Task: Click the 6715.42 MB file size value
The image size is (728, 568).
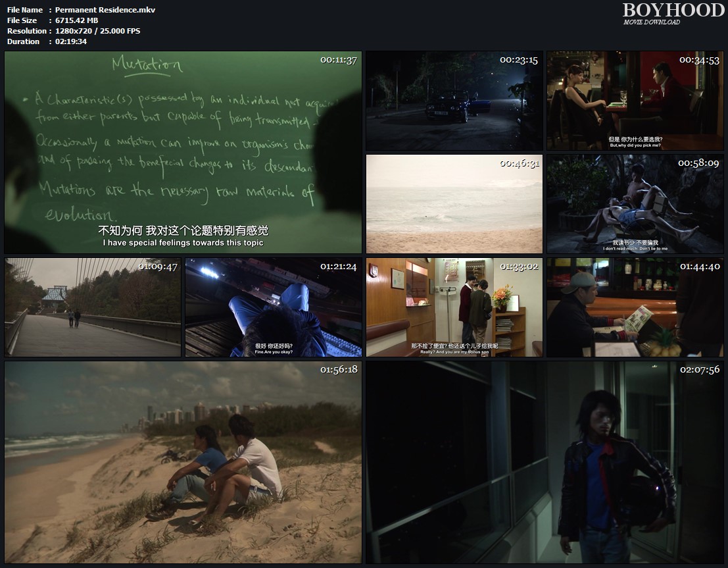Action: click(x=76, y=20)
